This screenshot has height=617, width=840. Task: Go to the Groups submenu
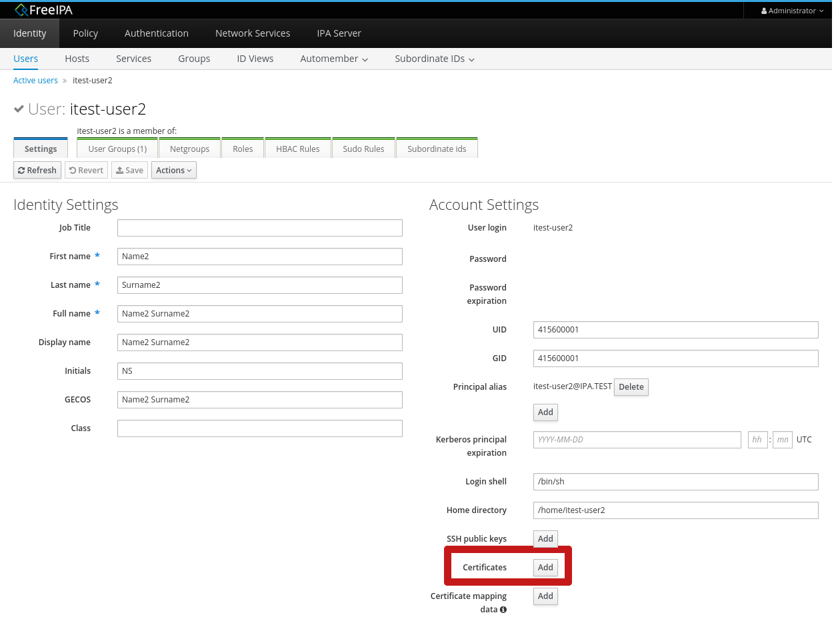coord(194,59)
